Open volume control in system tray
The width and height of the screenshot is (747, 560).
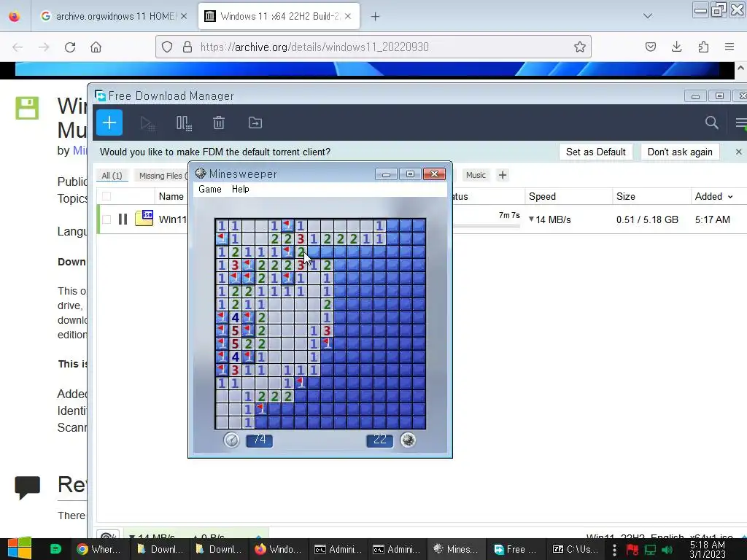pos(667,550)
